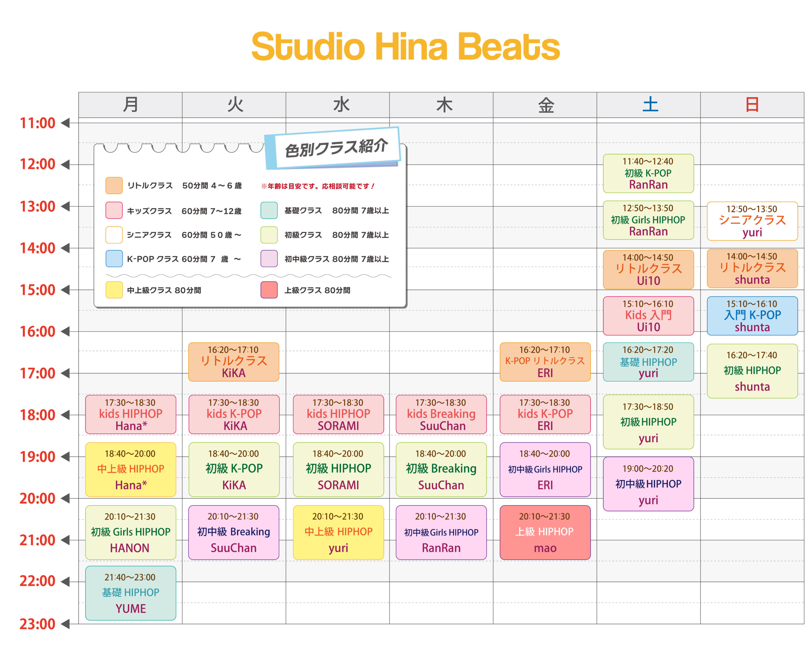
Task: Click the pink キッズクラス legend swatch
Action: [114, 210]
